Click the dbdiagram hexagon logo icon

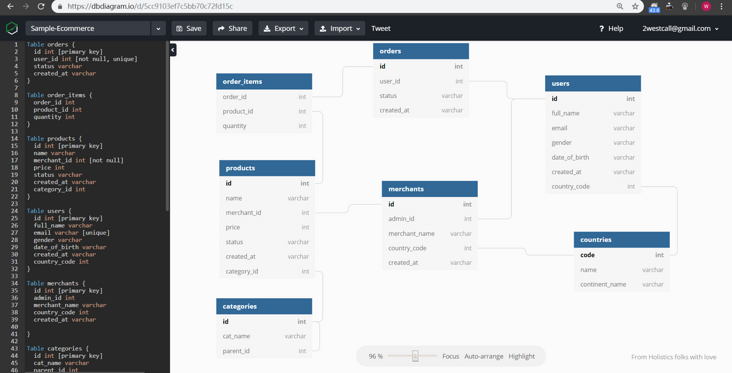(12, 28)
